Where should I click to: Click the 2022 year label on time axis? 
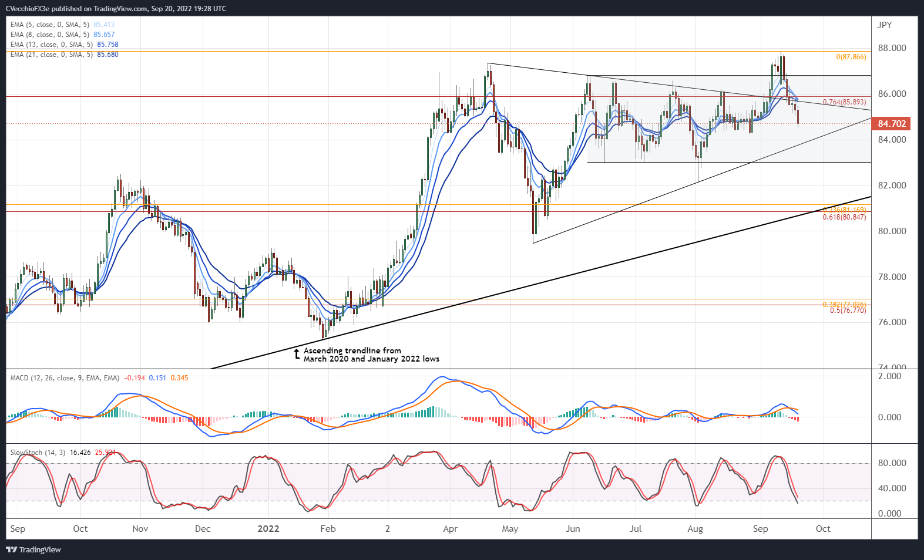[268, 529]
